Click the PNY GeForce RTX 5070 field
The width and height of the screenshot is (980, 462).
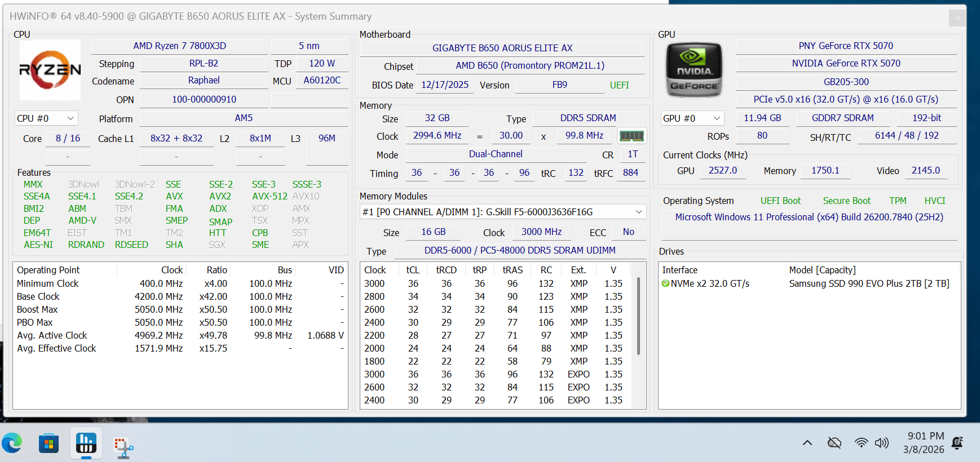tap(846, 46)
